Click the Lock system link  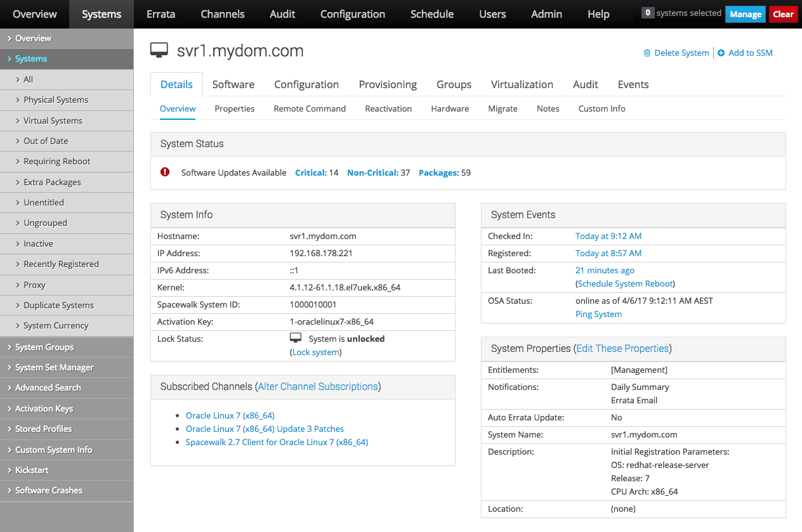tap(316, 352)
